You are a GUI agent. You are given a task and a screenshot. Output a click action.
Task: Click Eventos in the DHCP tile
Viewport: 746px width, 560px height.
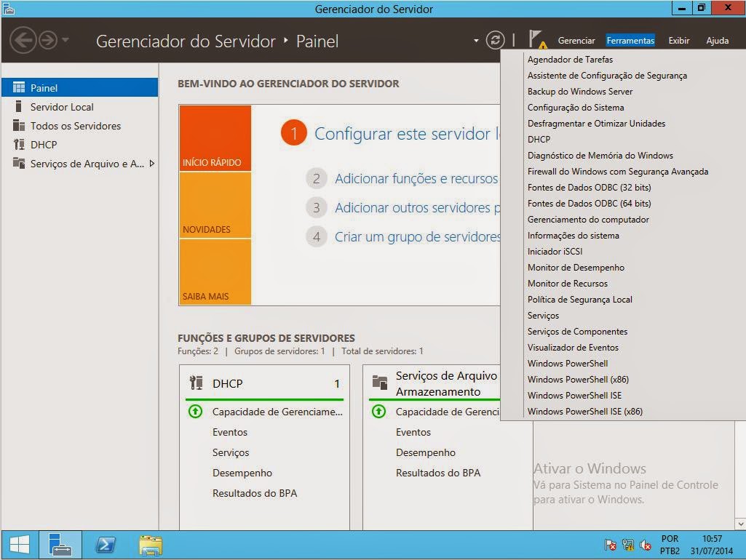pyautogui.click(x=230, y=432)
